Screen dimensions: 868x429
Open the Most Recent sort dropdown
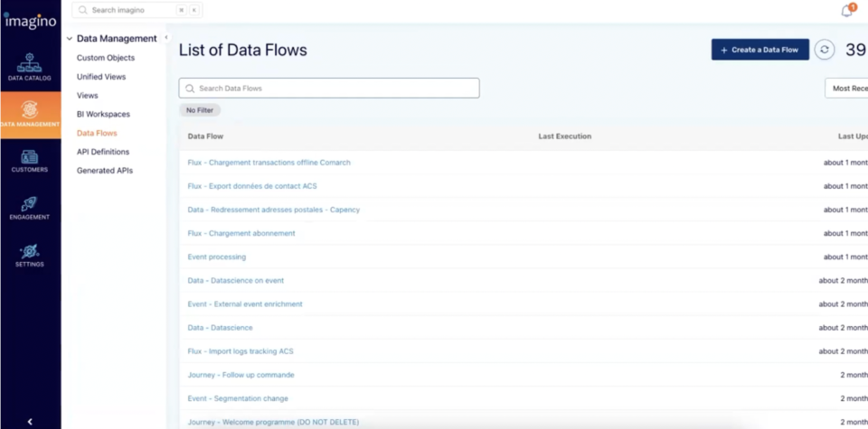(x=846, y=89)
